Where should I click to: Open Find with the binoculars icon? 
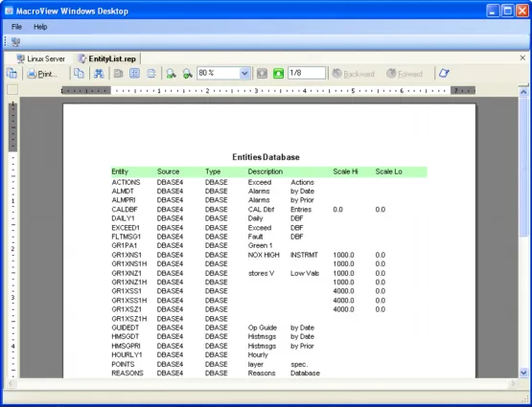tap(99, 73)
